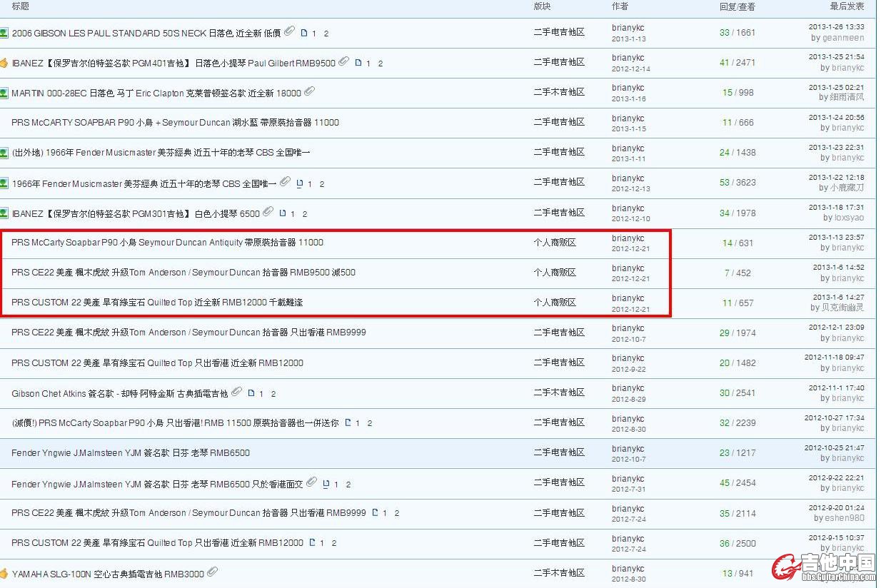The height and width of the screenshot is (588, 881).
Task: Open 二手木吉他区 forum in the YAMAHA SLG-100N row
Action: (x=559, y=573)
